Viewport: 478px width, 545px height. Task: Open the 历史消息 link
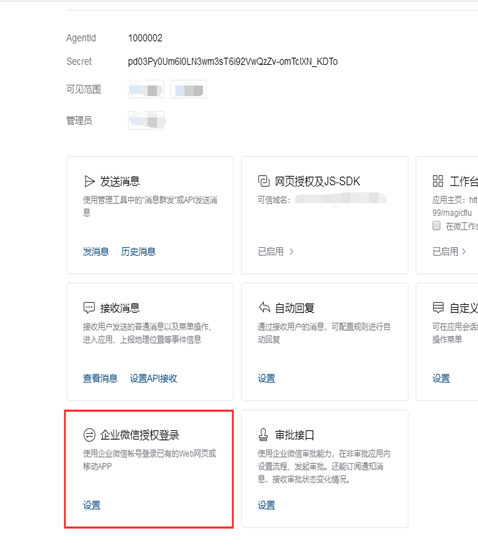point(138,251)
